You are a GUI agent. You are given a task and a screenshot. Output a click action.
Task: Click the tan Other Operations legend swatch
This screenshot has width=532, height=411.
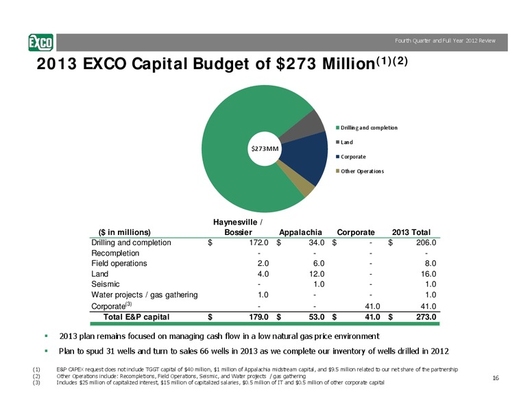tap(337, 171)
